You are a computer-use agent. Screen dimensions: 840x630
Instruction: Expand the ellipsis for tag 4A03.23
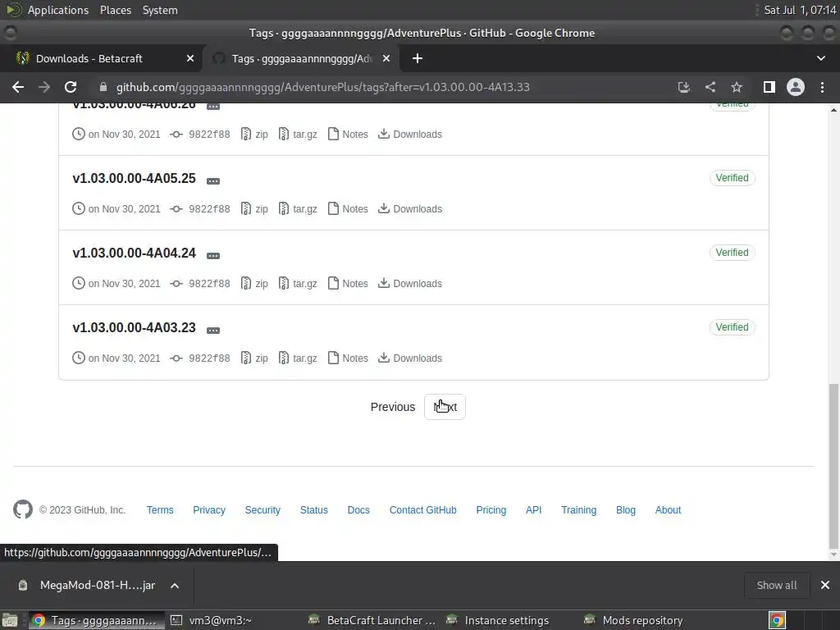[213, 330]
